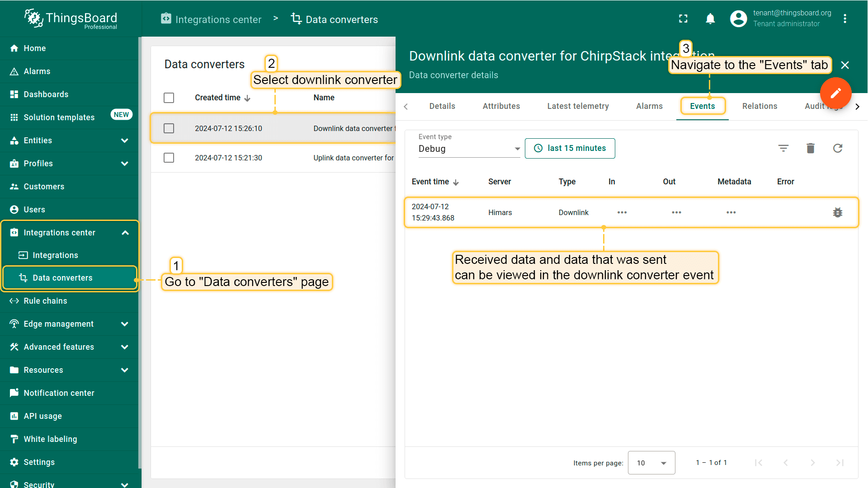The image size is (868, 488).
Task: Click the last 15 minutes button
Action: (570, 148)
